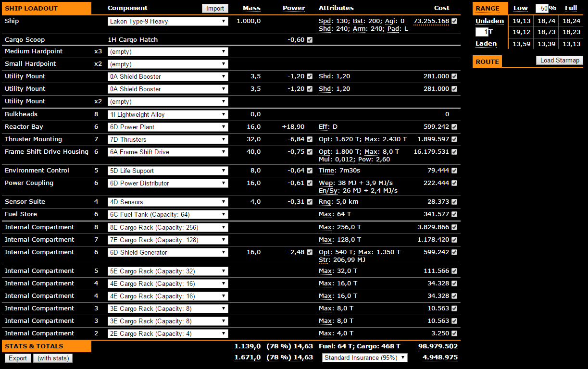The image size is (588, 369).
Task: Toggle Power Plant cost checkbox
Action: point(455,127)
